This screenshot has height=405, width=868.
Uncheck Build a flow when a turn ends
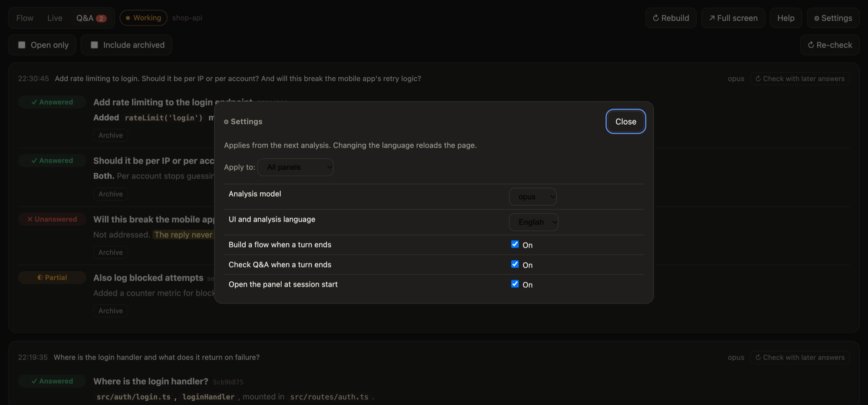click(515, 244)
